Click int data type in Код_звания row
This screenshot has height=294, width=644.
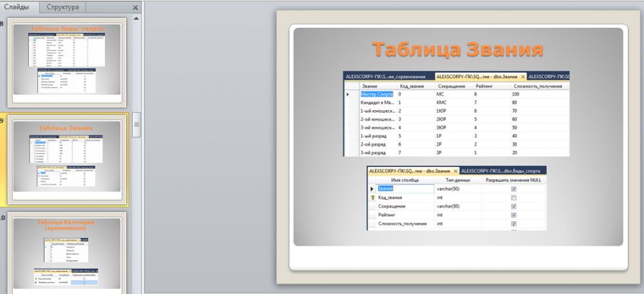click(x=458, y=198)
